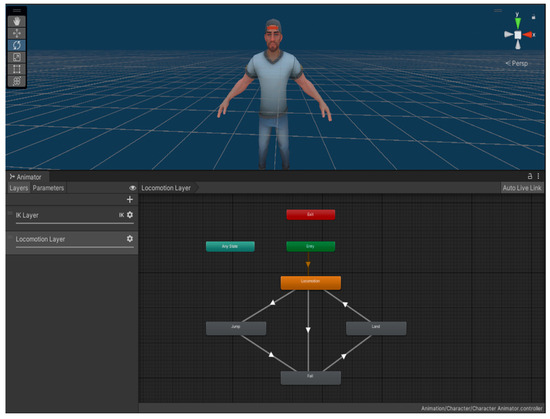
Task: Toggle Persp projection mode label
Action: pyautogui.click(x=517, y=63)
